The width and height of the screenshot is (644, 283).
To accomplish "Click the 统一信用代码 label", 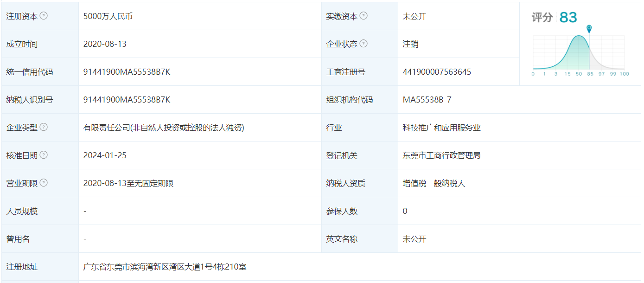I will coord(30,72).
